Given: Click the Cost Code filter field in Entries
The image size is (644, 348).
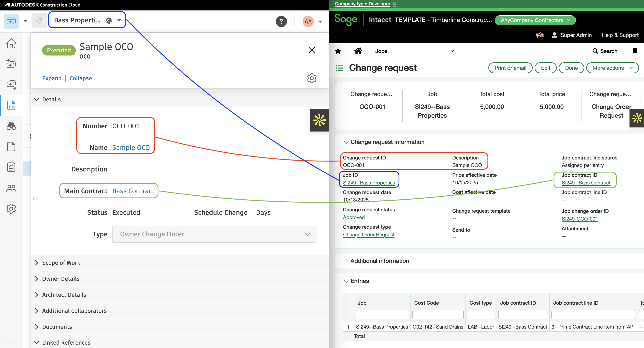Looking at the screenshot, I should click(x=438, y=314).
